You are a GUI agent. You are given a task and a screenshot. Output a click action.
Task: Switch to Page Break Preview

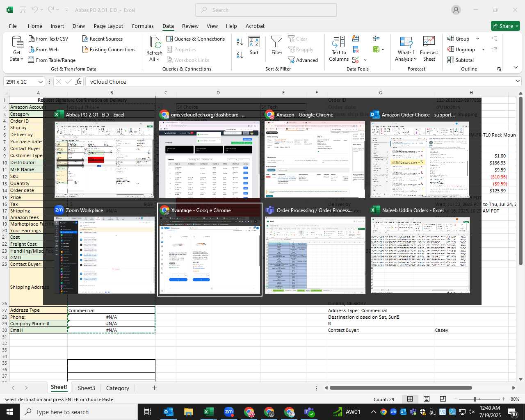(x=443, y=399)
